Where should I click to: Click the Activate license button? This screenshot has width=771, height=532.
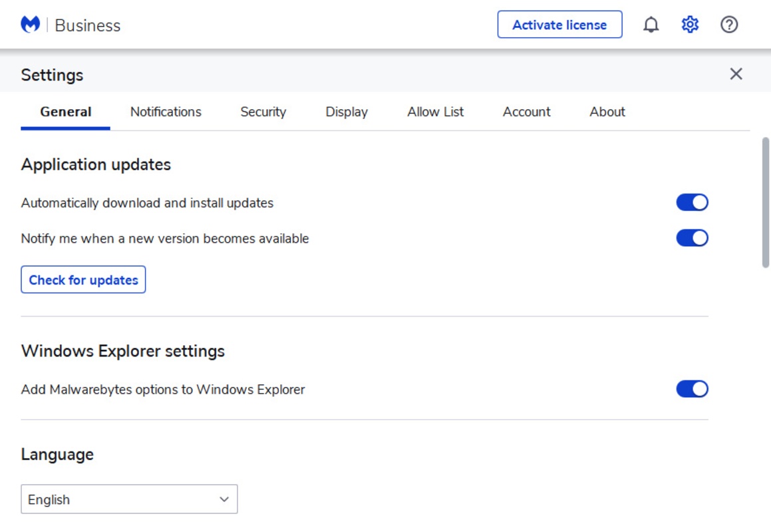(x=559, y=25)
